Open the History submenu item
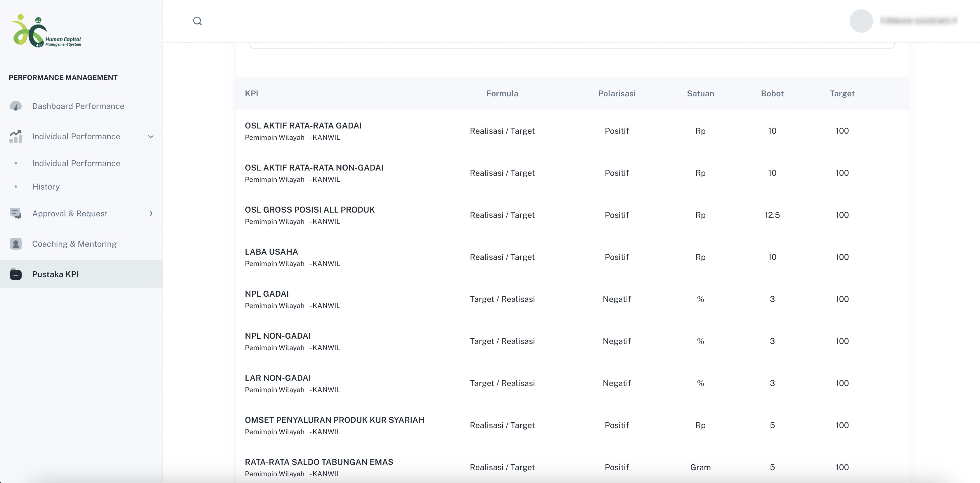980x483 pixels. pyautogui.click(x=46, y=187)
